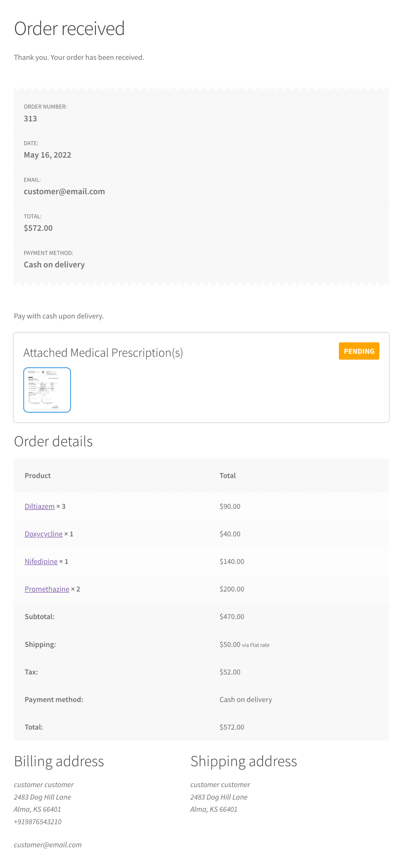The image size is (402, 868).
Task: Open the Doxycycline product link
Action: point(43,534)
